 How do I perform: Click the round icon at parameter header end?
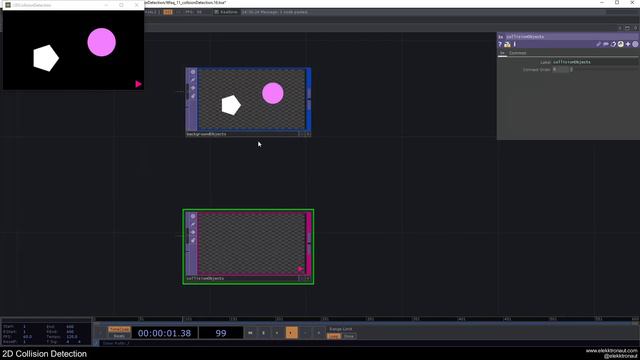point(635,44)
